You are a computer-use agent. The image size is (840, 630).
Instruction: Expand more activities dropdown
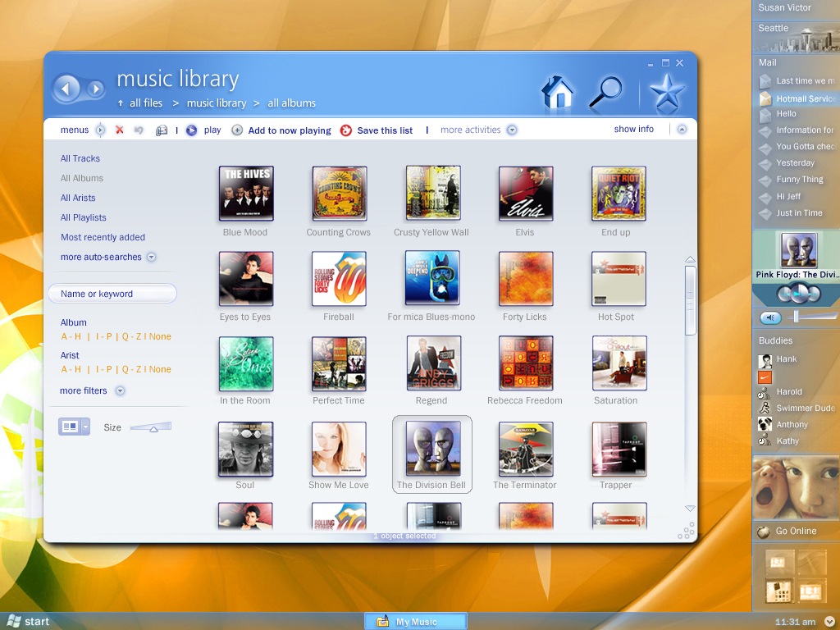[512, 130]
